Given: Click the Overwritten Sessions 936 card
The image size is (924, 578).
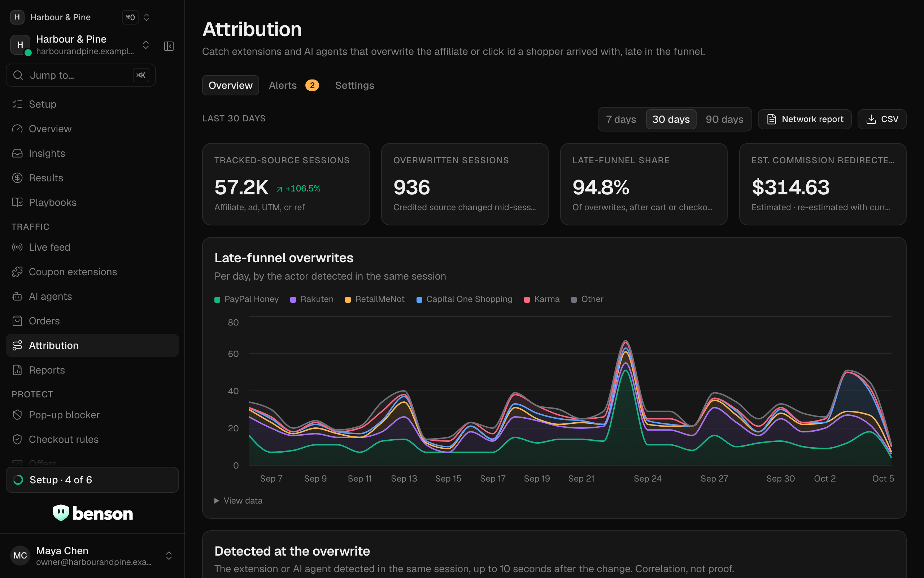Looking at the screenshot, I should (465, 184).
